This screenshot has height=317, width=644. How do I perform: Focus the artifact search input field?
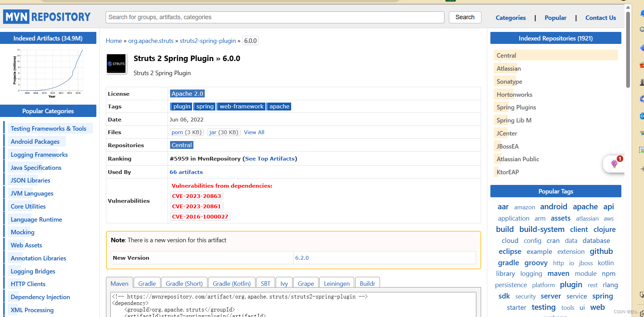pyautogui.click(x=275, y=17)
